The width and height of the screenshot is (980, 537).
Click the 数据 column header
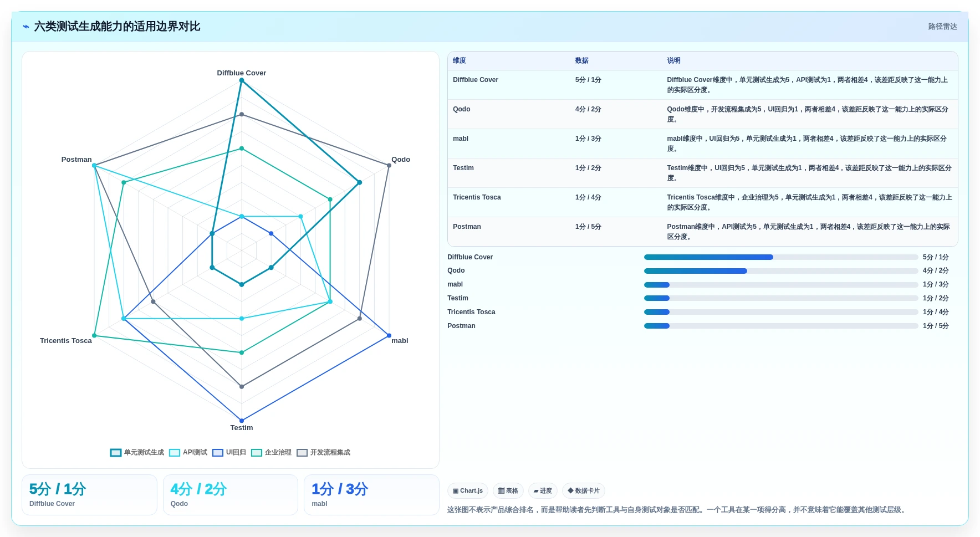[582, 61]
